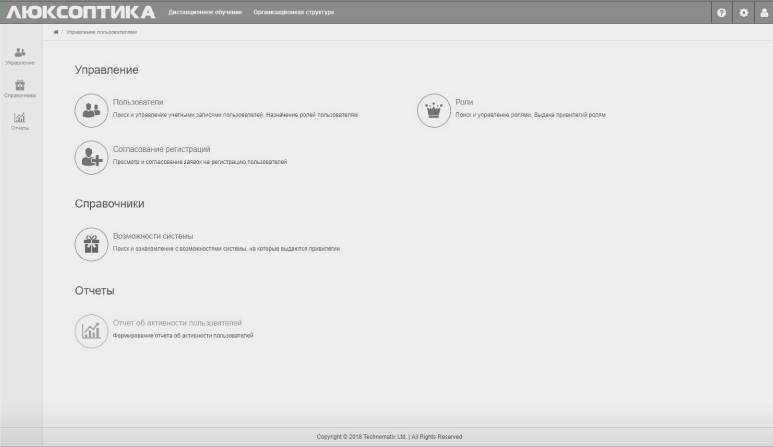This screenshot has width=773, height=447.
Task: Open the Роли link
Action: click(464, 102)
